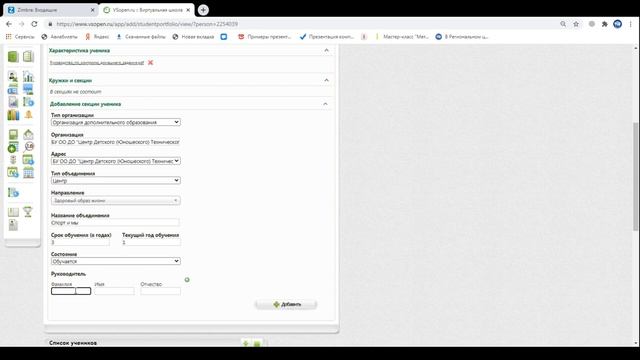Image resolution: width=640 pixels, height=360 pixels.
Task: Collapse the Кружки и секции section
Action: [x=327, y=80]
